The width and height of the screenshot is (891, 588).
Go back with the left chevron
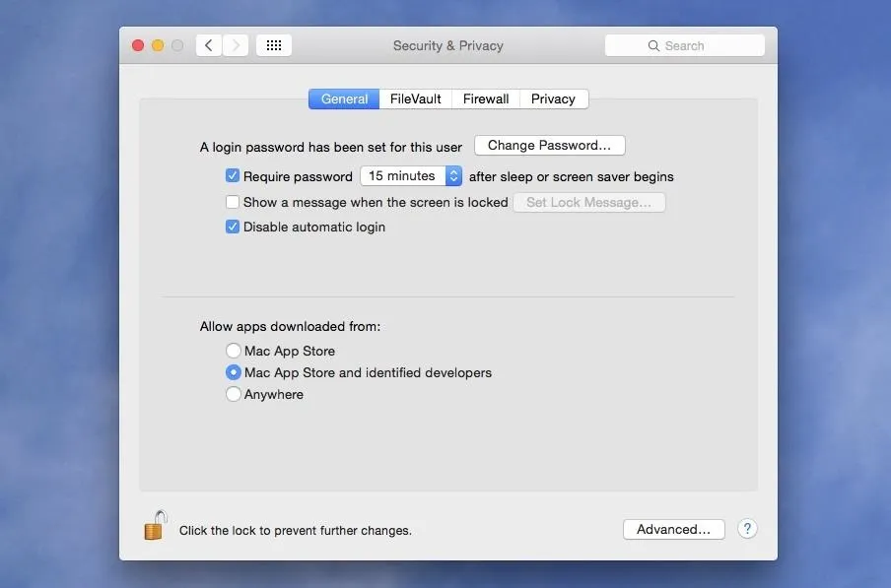pyautogui.click(x=209, y=45)
